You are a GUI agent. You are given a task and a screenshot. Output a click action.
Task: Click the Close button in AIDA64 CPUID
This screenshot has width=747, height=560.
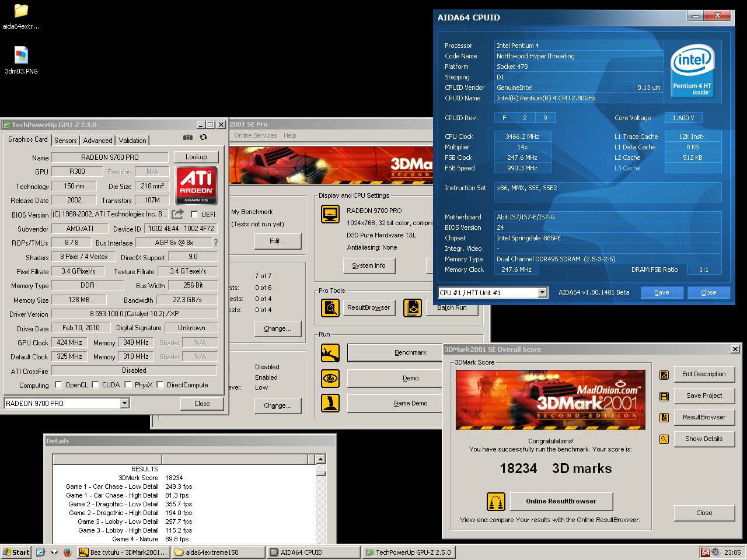[708, 292]
